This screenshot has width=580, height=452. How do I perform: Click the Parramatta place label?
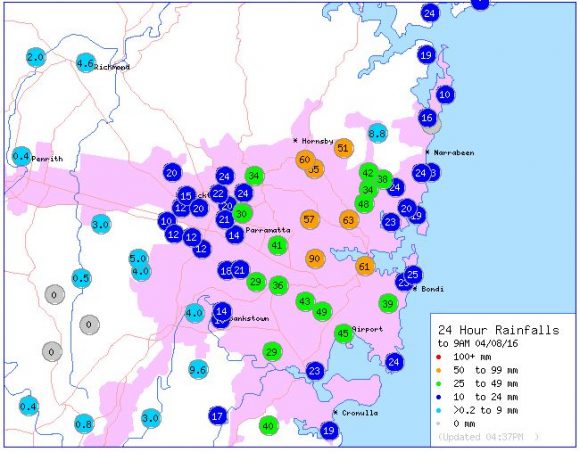(x=268, y=230)
